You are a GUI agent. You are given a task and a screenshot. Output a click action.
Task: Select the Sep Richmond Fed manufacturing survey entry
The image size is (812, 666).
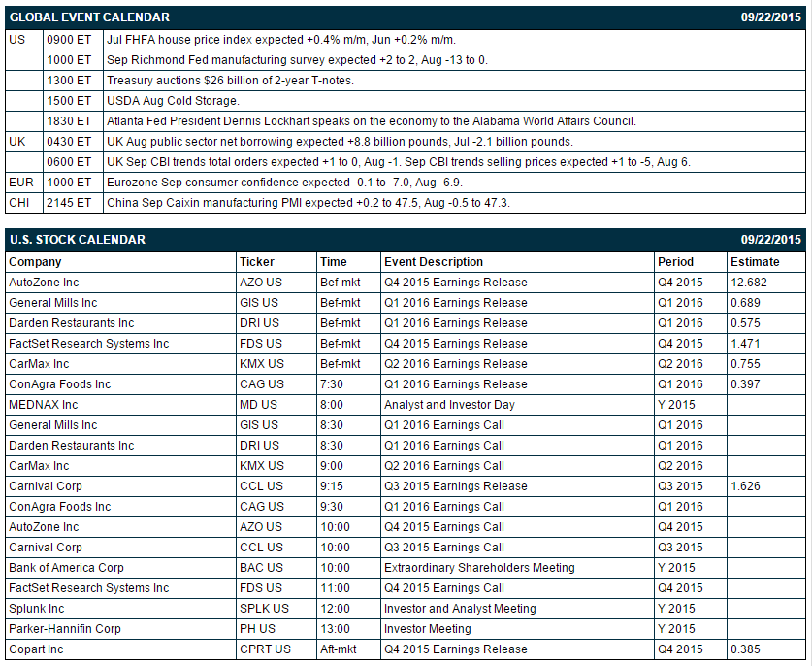coord(297,60)
